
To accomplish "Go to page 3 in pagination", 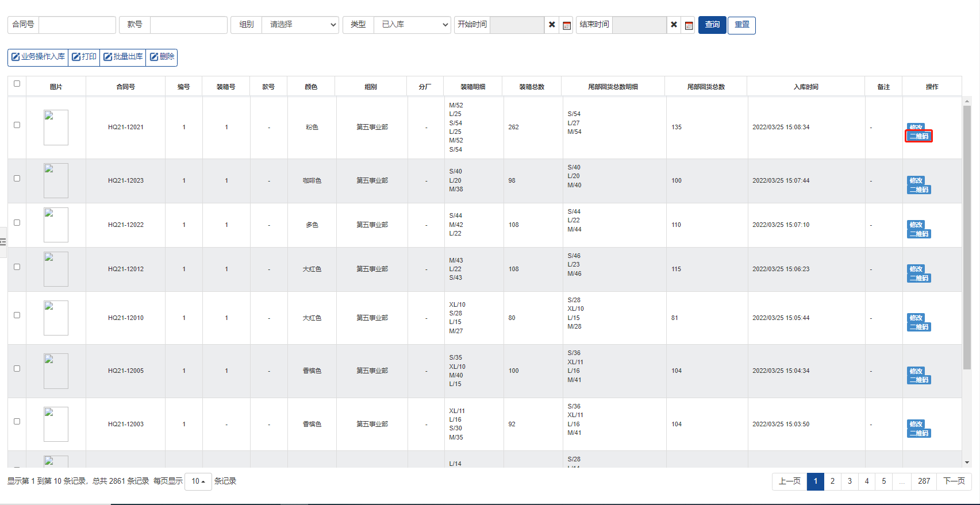I will [850, 481].
